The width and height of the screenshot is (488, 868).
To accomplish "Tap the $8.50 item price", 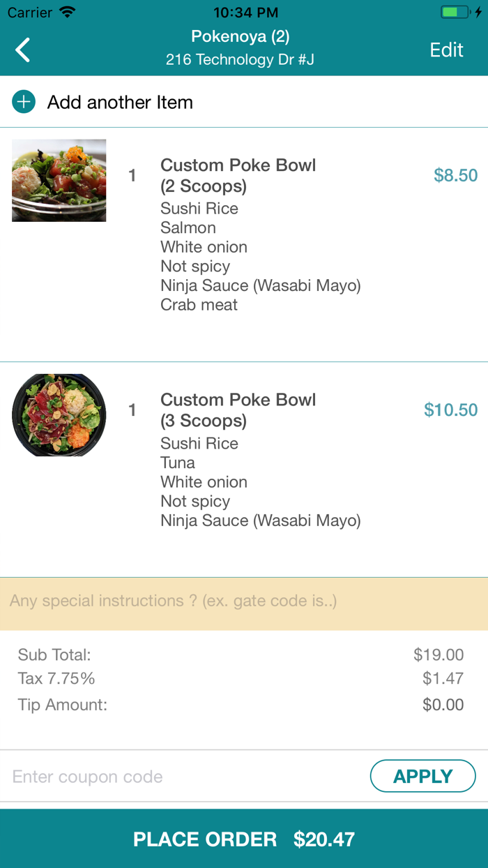I will pos(455,175).
